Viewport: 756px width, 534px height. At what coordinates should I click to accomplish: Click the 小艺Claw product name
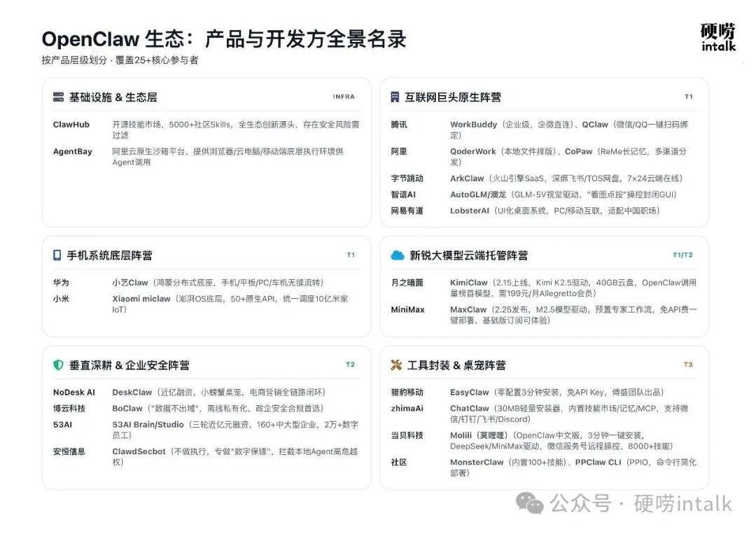click(x=130, y=283)
